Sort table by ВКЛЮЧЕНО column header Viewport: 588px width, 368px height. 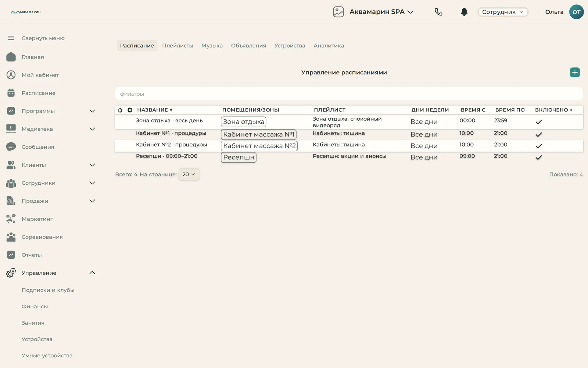[553, 110]
